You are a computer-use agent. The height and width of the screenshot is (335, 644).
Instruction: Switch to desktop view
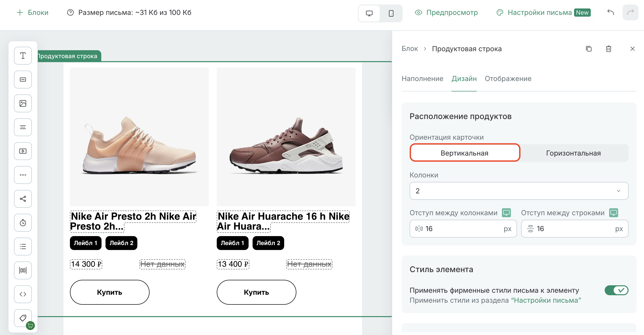point(369,13)
